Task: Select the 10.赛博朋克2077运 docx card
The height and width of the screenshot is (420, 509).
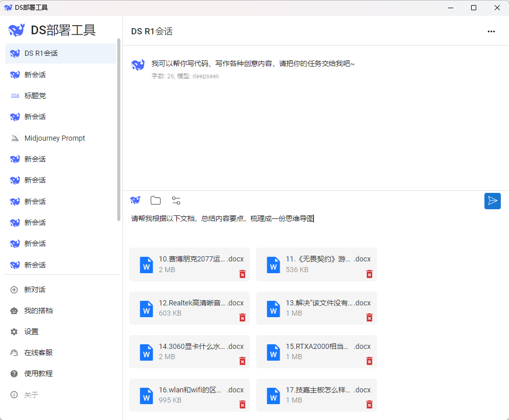Action: pos(189,264)
